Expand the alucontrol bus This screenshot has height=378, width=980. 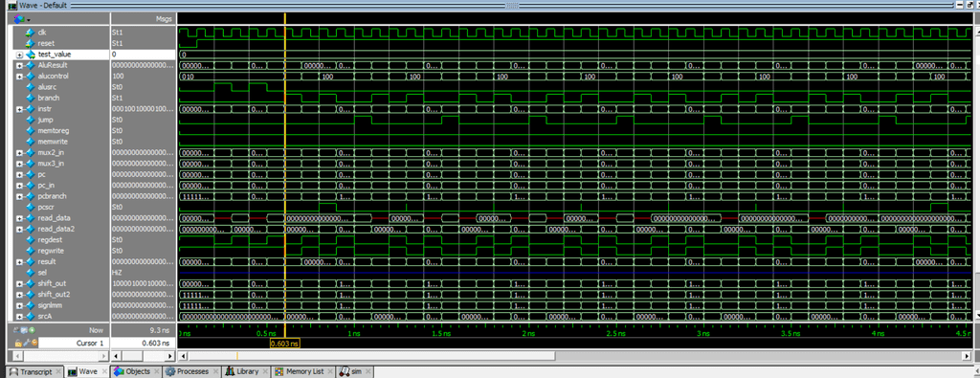19,77
